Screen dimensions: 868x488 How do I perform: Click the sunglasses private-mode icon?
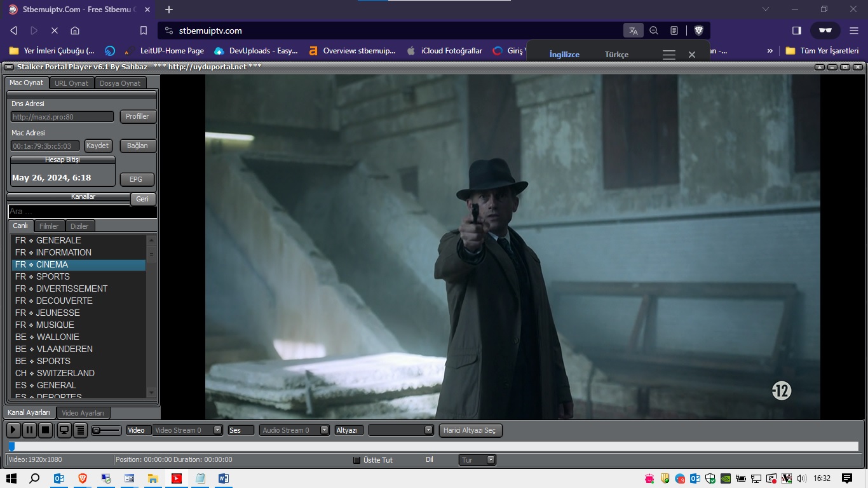[825, 30]
